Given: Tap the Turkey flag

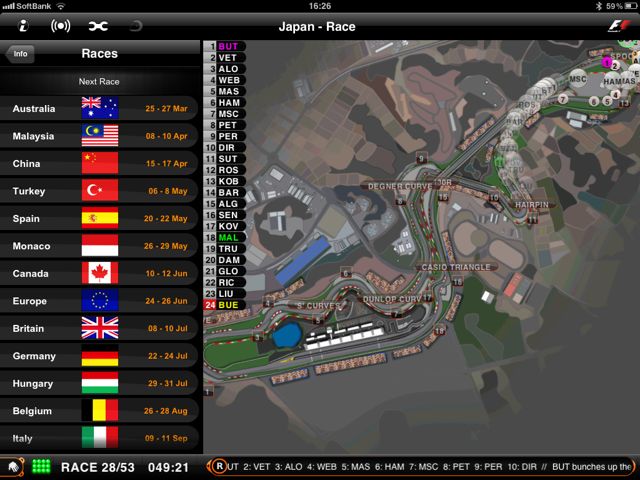Looking at the screenshot, I should pos(100,191).
